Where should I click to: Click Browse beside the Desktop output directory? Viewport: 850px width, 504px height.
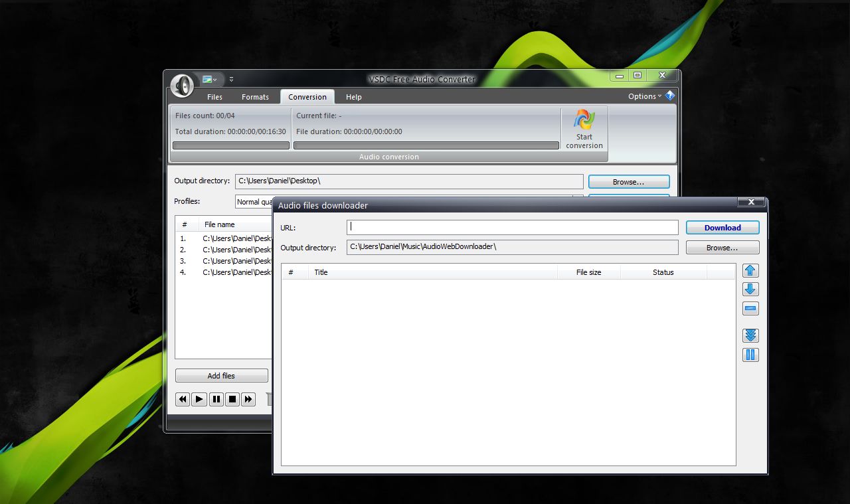(x=629, y=182)
